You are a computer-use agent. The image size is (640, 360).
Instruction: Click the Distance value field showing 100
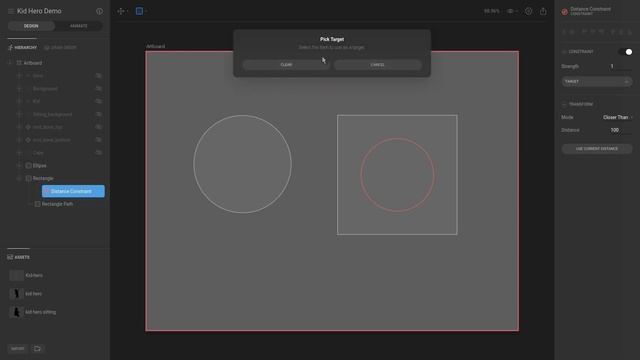tap(620, 130)
